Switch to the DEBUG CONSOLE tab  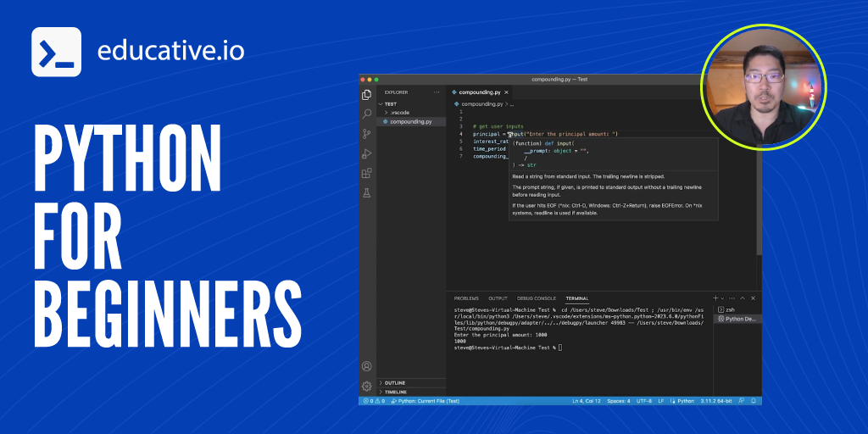pyautogui.click(x=537, y=298)
